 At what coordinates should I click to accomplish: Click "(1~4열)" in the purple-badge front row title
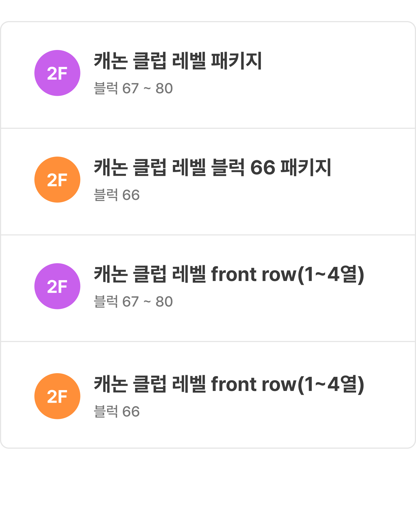pyautogui.click(x=331, y=275)
